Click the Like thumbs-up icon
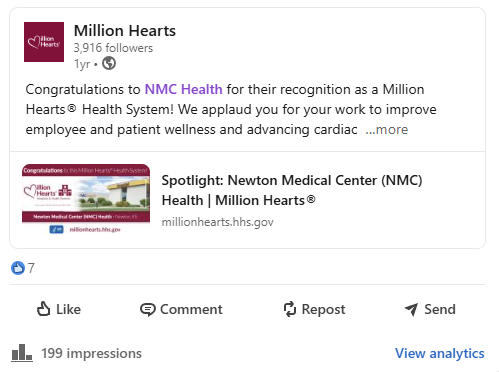This screenshot has height=372, width=499. tap(43, 309)
